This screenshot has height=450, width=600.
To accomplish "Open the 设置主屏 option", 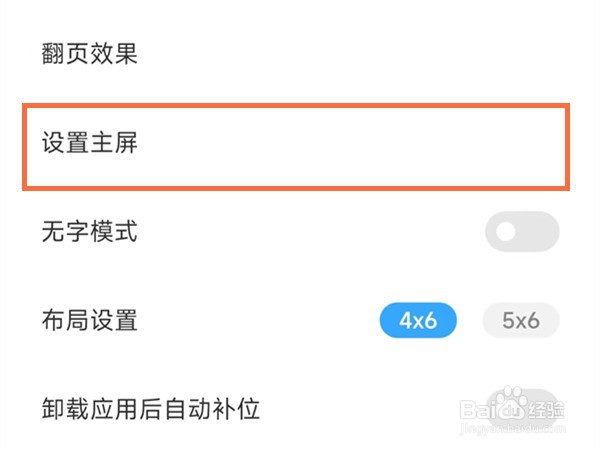I will click(x=296, y=147).
